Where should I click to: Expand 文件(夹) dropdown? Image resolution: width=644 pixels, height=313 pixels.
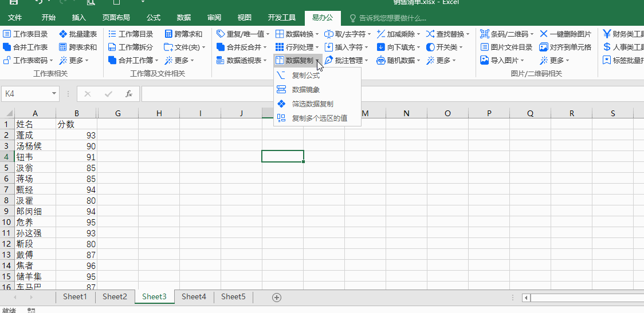point(203,47)
